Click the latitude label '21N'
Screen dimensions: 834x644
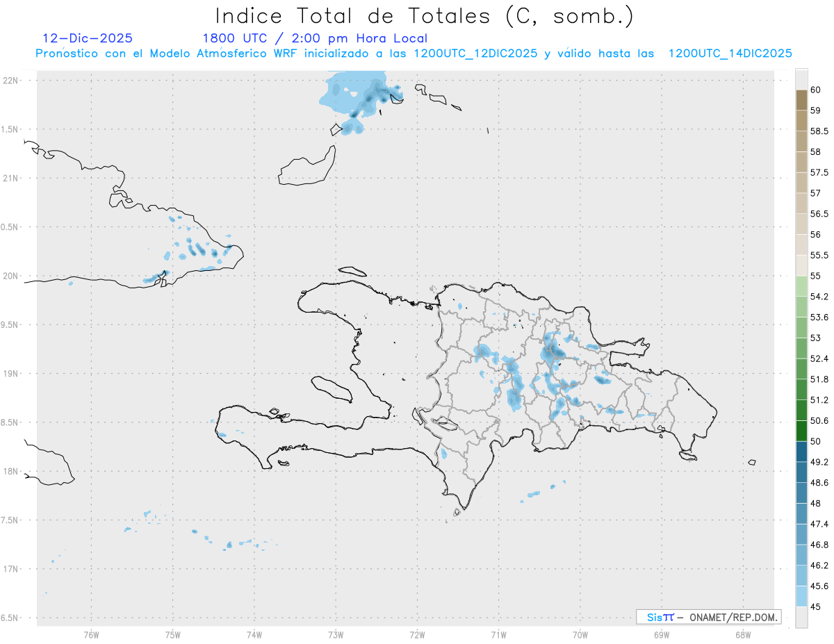point(11,178)
